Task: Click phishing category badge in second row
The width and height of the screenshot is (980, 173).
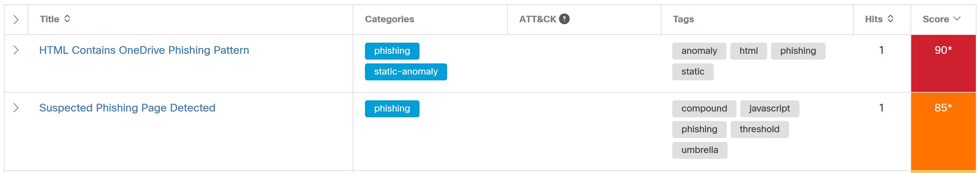Action: (x=392, y=109)
